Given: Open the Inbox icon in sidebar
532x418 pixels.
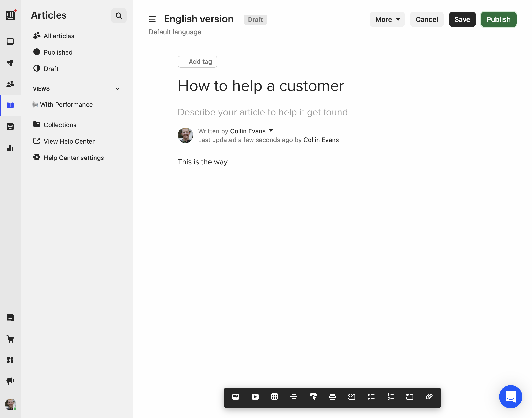Looking at the screenshot, I should click(x=10, y=41).
